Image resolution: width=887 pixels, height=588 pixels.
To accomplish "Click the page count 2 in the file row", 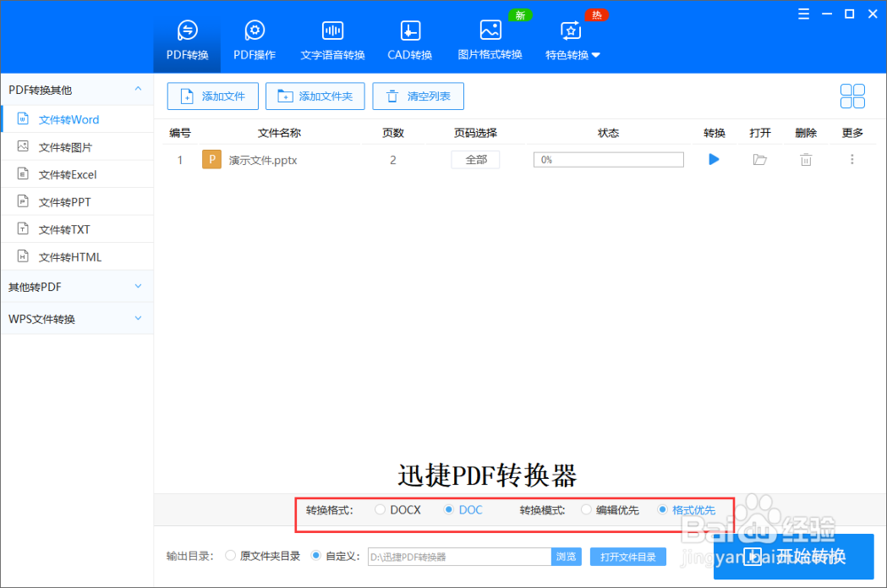I will click(x=393, y=160).
